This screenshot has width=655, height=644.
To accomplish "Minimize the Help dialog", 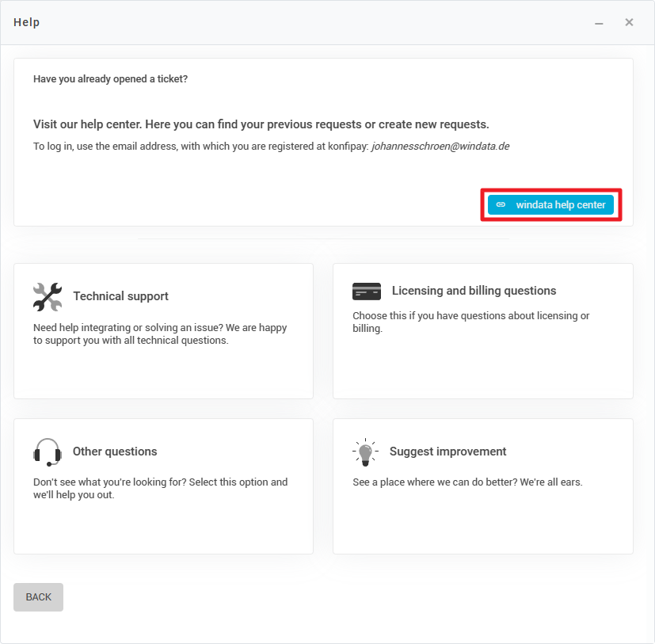I will point(600,23).
